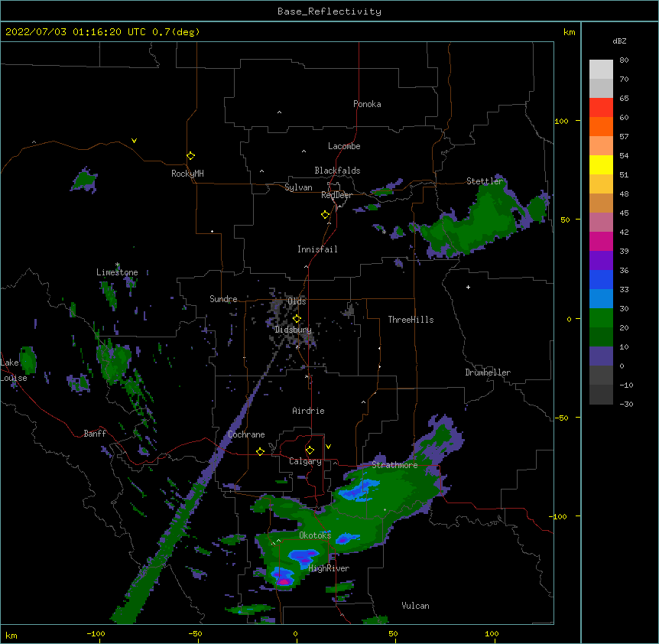Click the yellow diamond marker south of RedDeer
The height and width of the screenshot is (644, 659).
325,214
